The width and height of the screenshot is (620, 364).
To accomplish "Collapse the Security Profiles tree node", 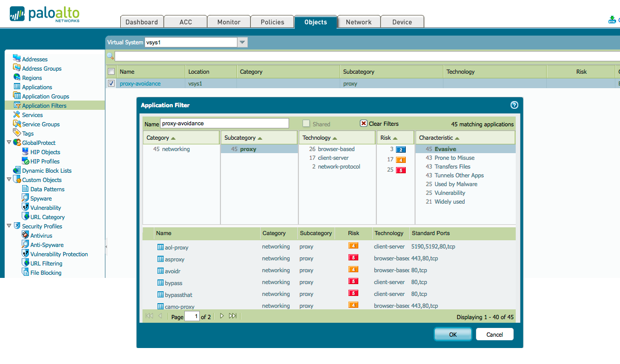I will pos(9,226).
